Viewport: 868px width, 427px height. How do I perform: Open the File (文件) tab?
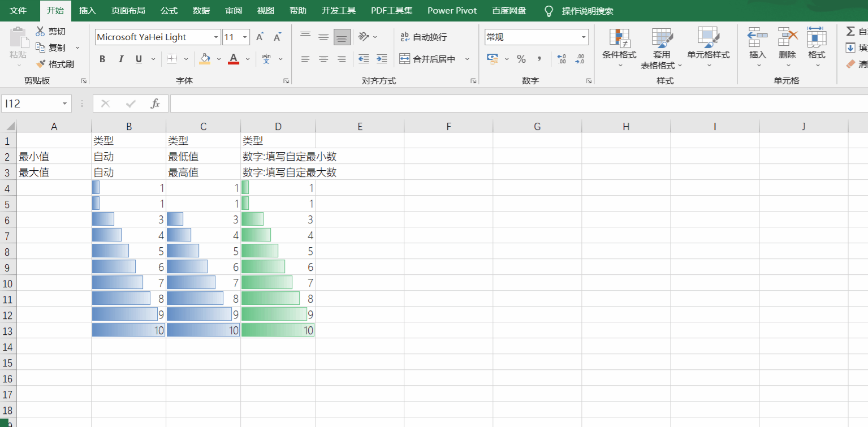(18, 11)
